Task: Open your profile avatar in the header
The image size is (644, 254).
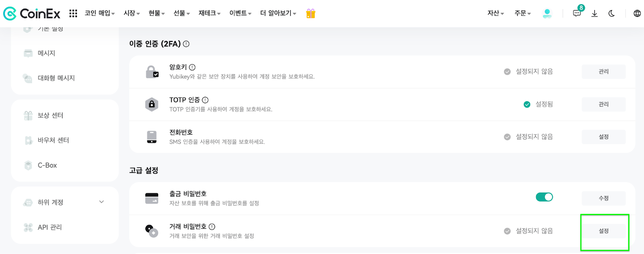Action: pos(547,13)
